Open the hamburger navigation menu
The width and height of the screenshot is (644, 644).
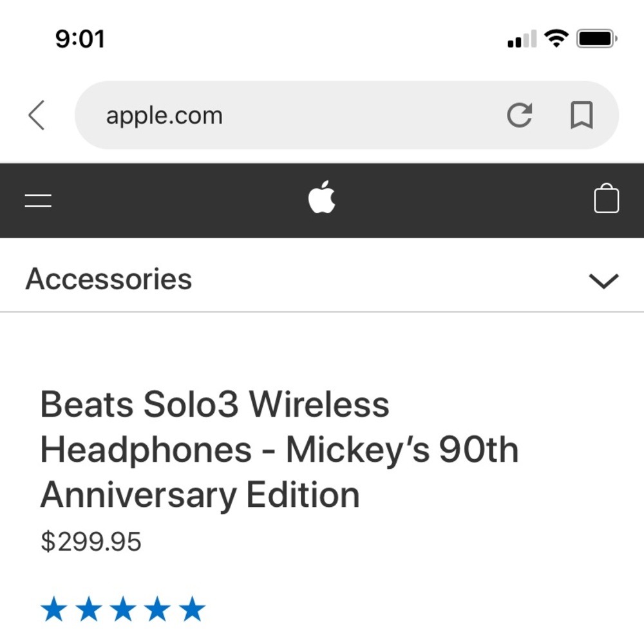[x=38, y=200]
